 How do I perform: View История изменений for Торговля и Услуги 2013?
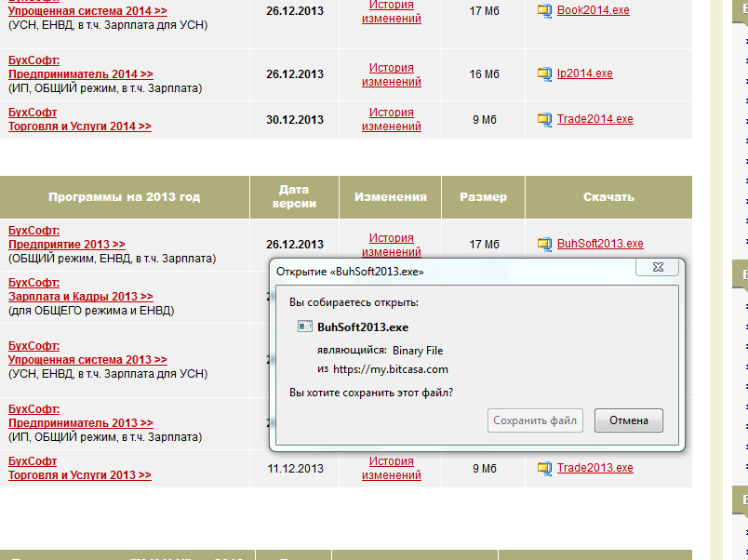(391, 469)
